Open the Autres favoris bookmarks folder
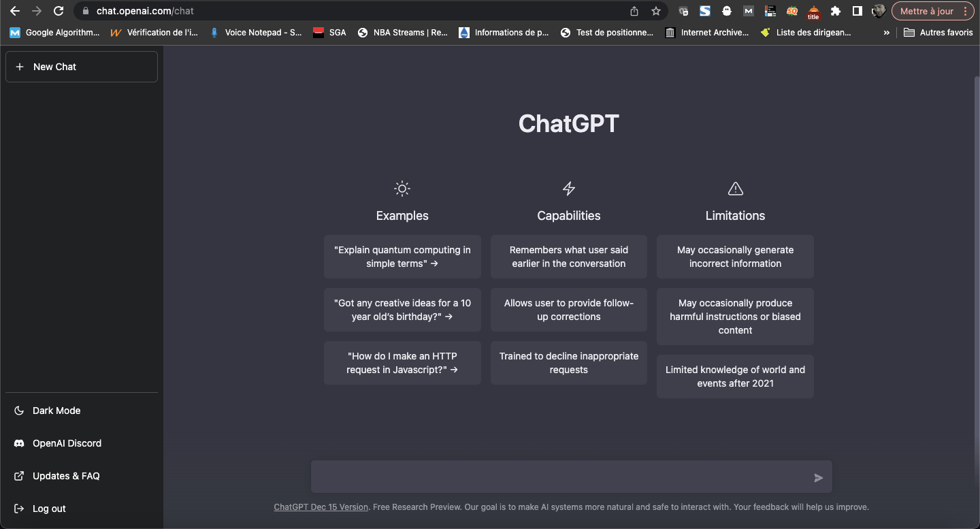The width and height of the screenshot is (980, 529). pos(938,32)
